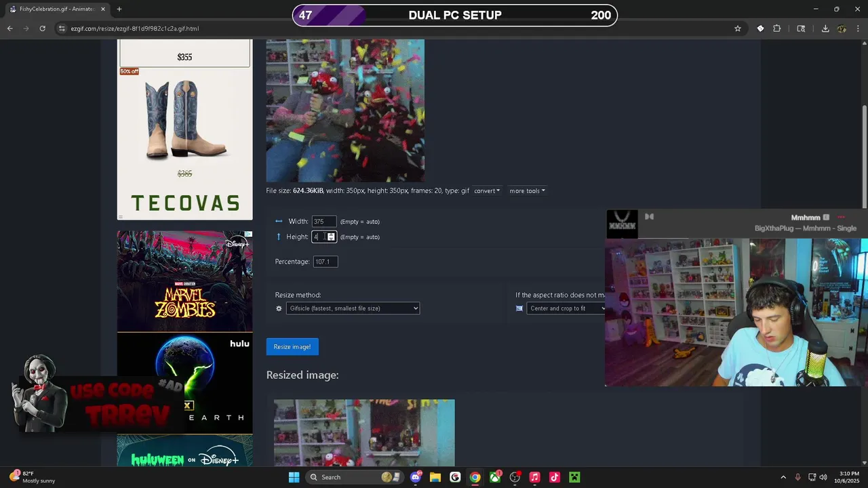Open File Explorer from the taskbar

[435, 477]
